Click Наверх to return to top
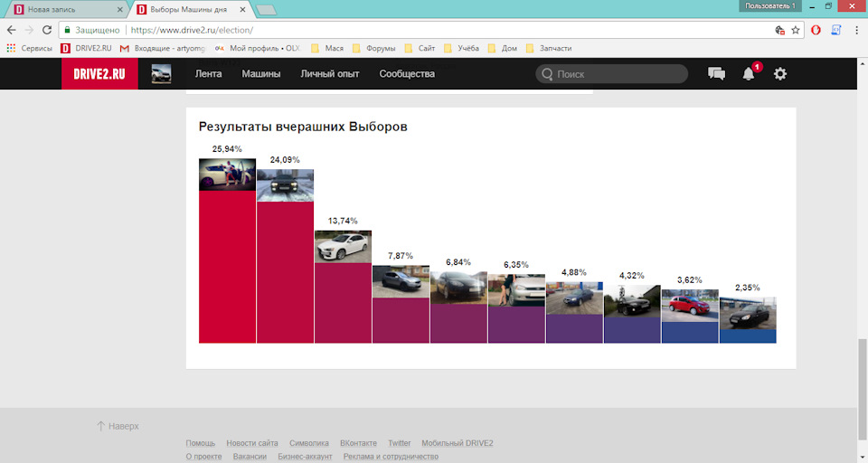Screen dimensions: 868x463 118,426
